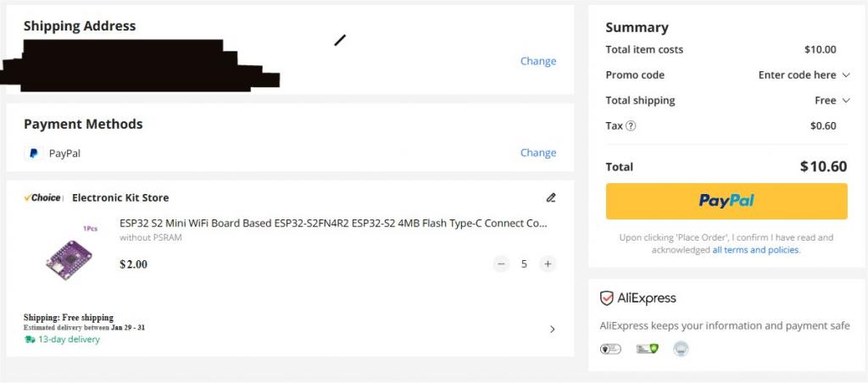Viewport: 868px width, 383px height.
Task: Click the first security badge below the safety message
Action: [x=610, y=348]
